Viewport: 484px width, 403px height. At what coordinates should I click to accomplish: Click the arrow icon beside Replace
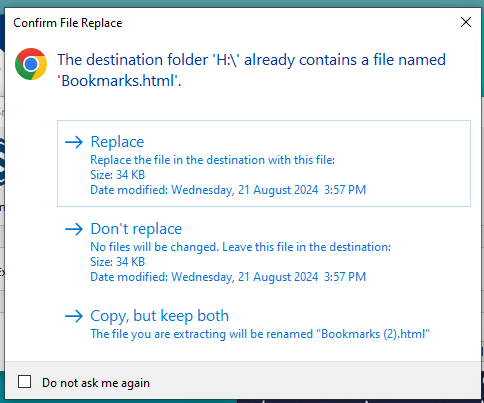(x=74, y=142)
